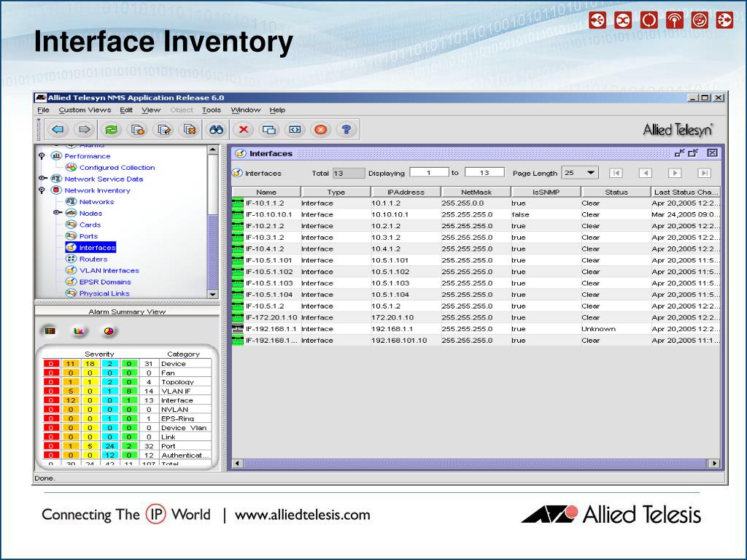This screenshot has height=560, width=747.
Task: Sort table by Status column header
Action: (x=616, y=192)
